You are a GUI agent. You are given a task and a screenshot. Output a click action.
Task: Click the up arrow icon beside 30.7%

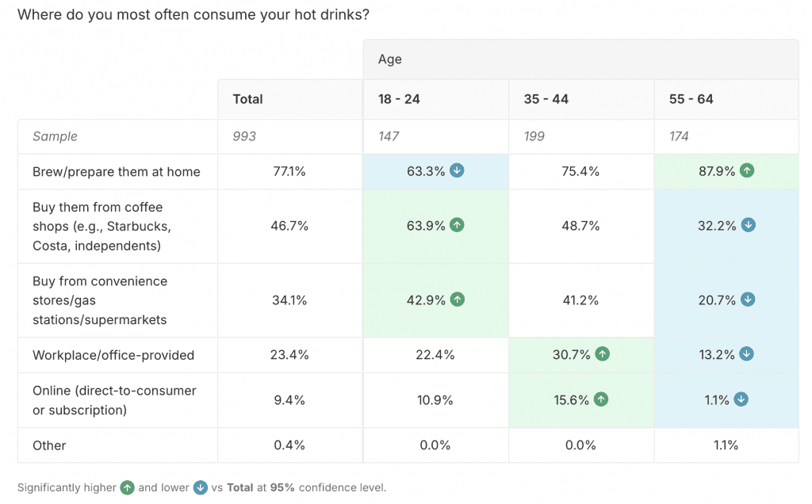602,355
